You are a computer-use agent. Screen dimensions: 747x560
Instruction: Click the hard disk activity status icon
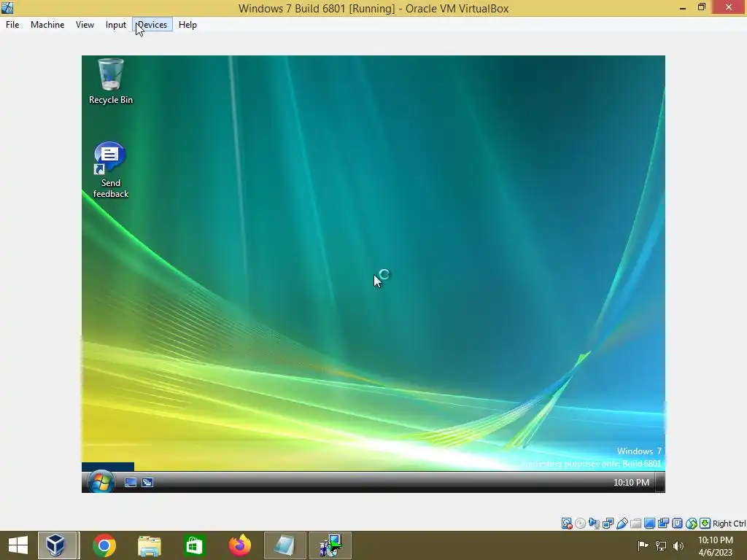(567, 524)
